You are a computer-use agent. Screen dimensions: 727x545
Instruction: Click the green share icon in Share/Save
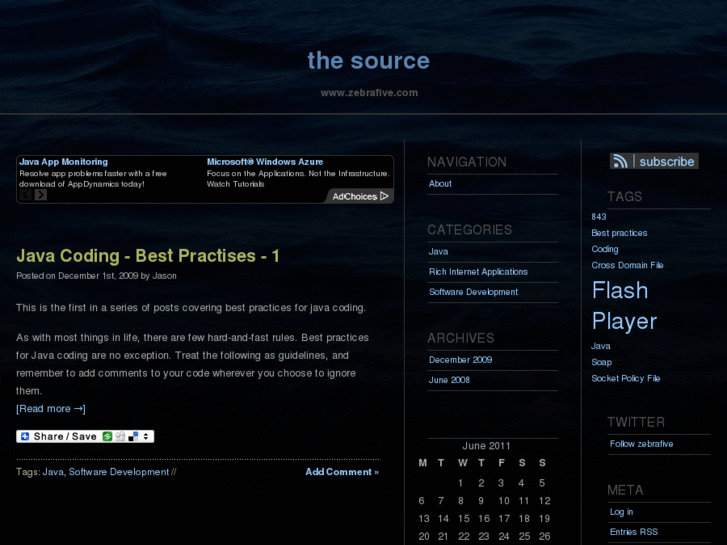coord(107,436)
